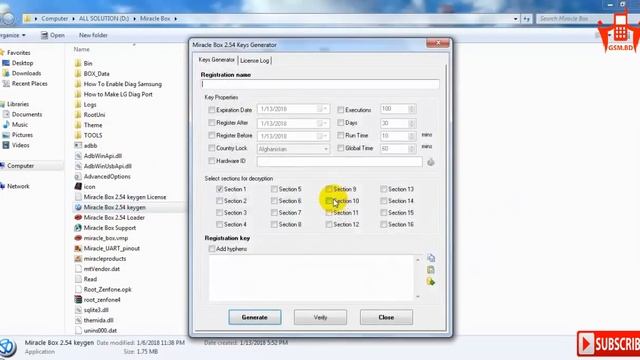Enable the Country Lock checkbox
The width and height of the screenshot is (640, 360).
point(211,148)
